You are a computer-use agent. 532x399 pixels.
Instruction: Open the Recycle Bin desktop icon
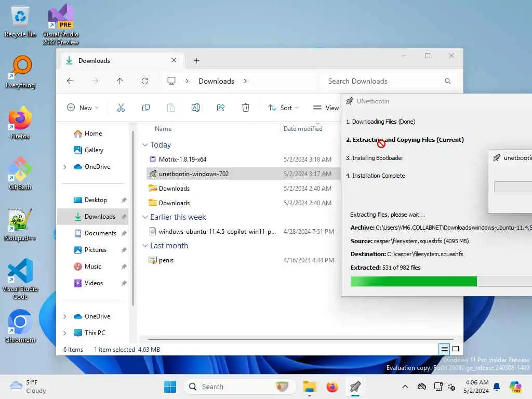[20, 21]
